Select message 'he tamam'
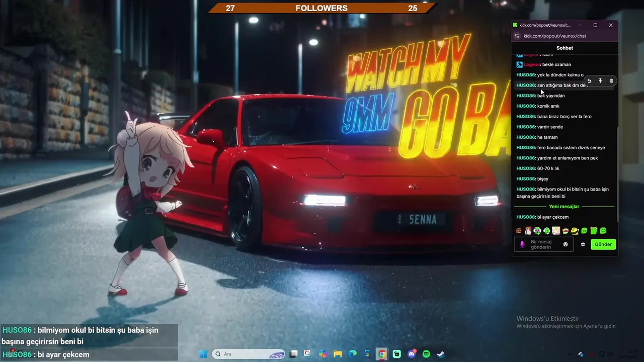 point(547,137)
